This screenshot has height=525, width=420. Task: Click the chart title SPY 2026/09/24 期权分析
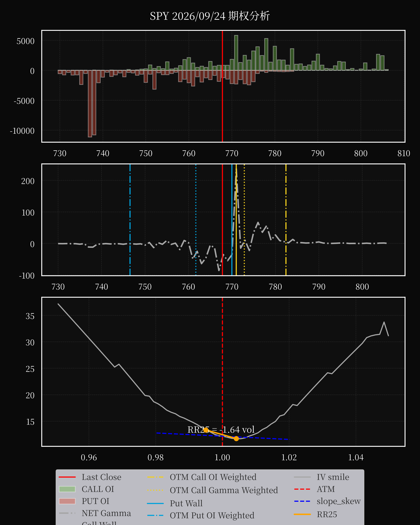coord(210,16)
